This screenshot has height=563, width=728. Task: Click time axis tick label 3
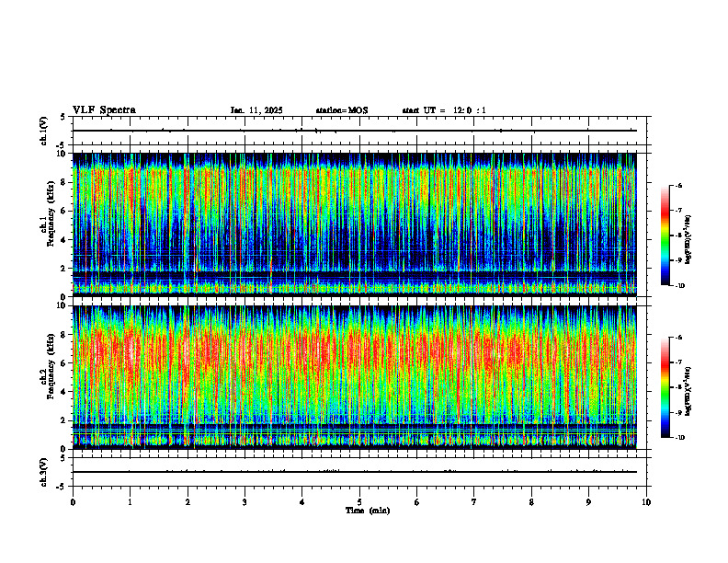245,502
